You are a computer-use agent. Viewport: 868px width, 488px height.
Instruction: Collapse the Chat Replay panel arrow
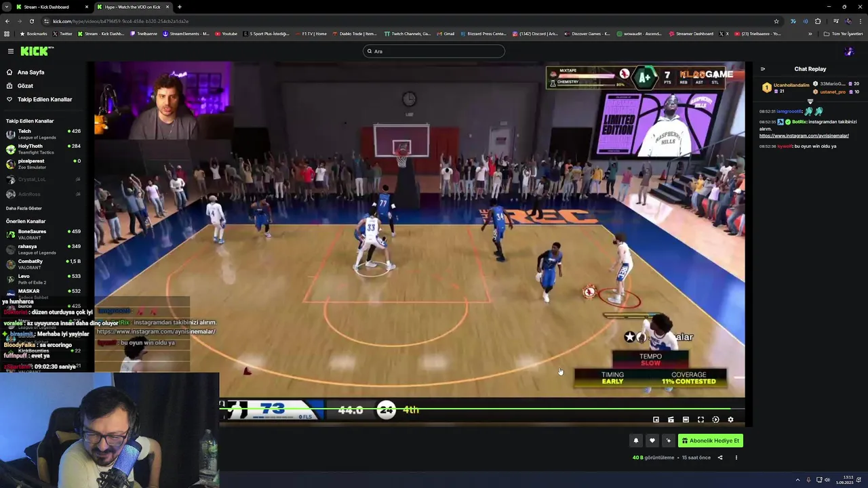coord(763,69)
